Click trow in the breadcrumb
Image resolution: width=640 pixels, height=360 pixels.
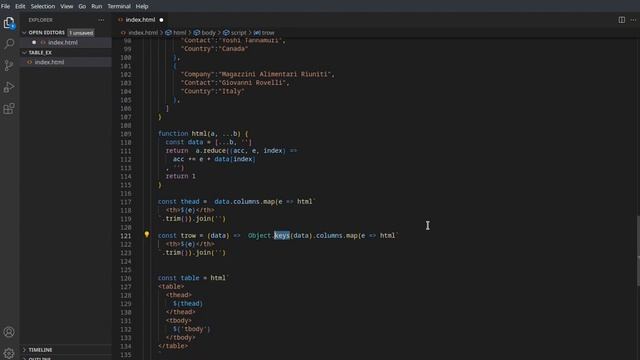pos(268,33)
